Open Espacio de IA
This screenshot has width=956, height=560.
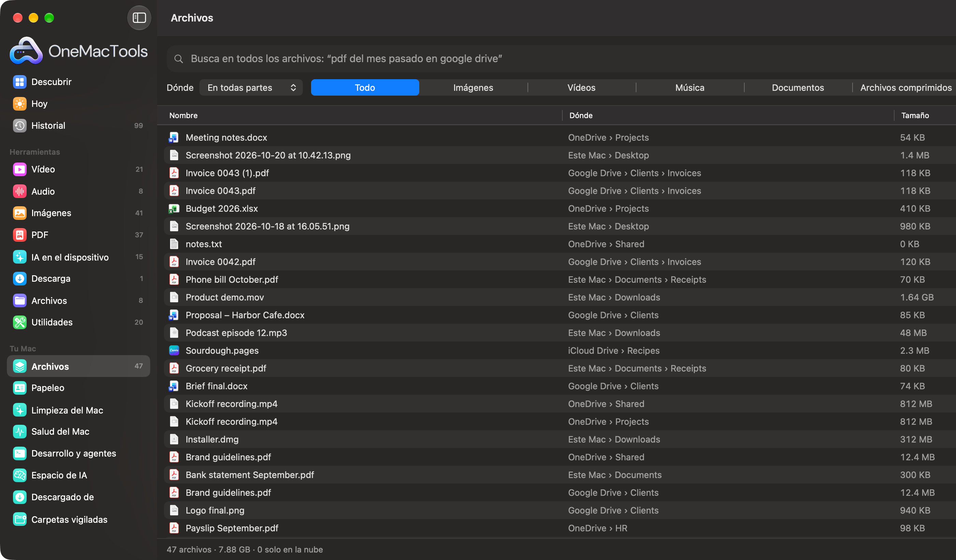coord(78,475)
